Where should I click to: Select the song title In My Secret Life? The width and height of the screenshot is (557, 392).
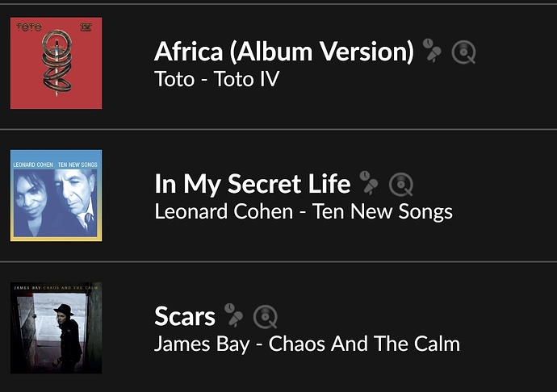click(x=253, y=184)
